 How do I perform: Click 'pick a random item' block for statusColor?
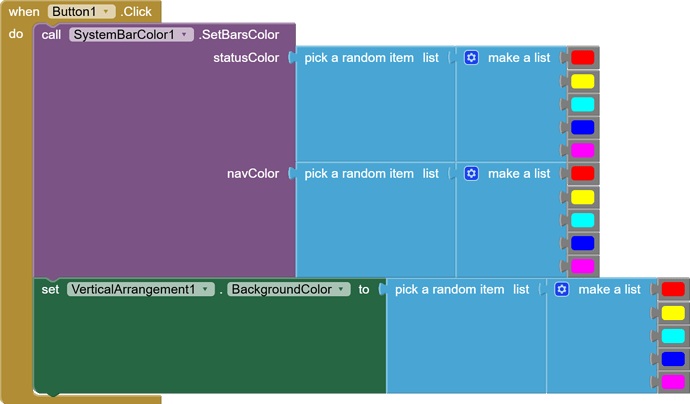pos(359,58)
